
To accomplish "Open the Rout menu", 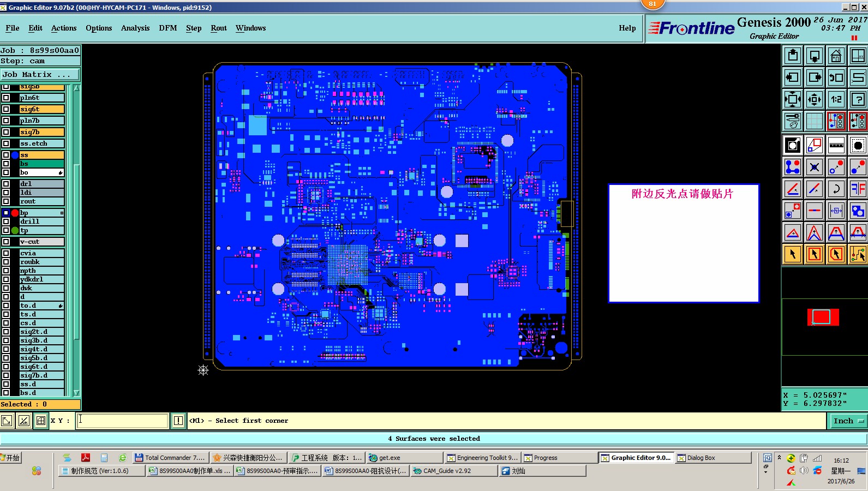I will click(x=219, y=28).
